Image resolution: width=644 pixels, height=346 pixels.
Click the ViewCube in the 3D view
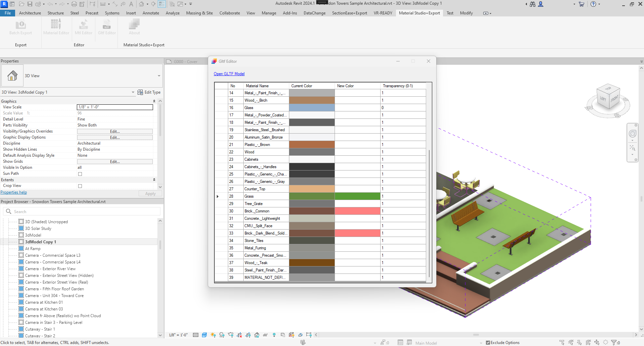click(608, 97)
